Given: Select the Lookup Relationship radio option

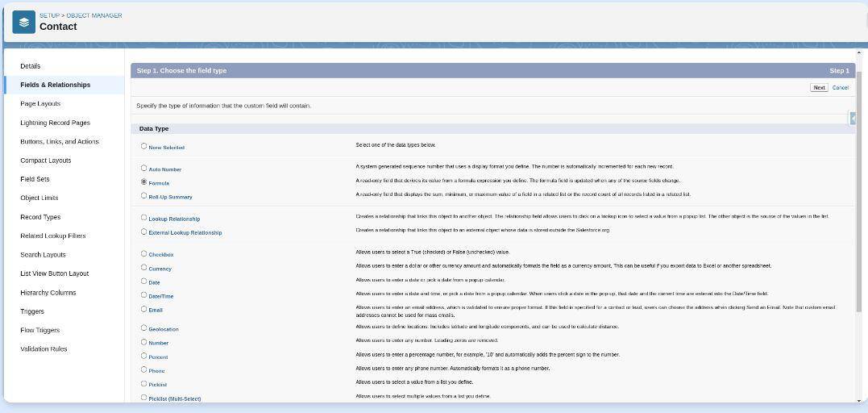Looking at the screenshot, I should click(144, 218).
